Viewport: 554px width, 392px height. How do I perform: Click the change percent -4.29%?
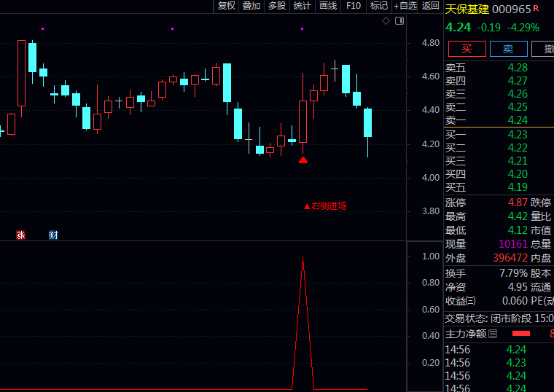pyautogui.click(x=523, y=28)
